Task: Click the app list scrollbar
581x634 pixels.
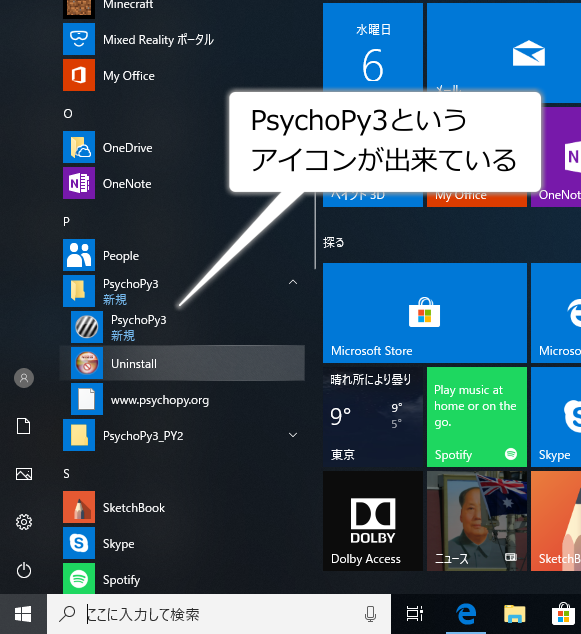Action: click(315, 230)
